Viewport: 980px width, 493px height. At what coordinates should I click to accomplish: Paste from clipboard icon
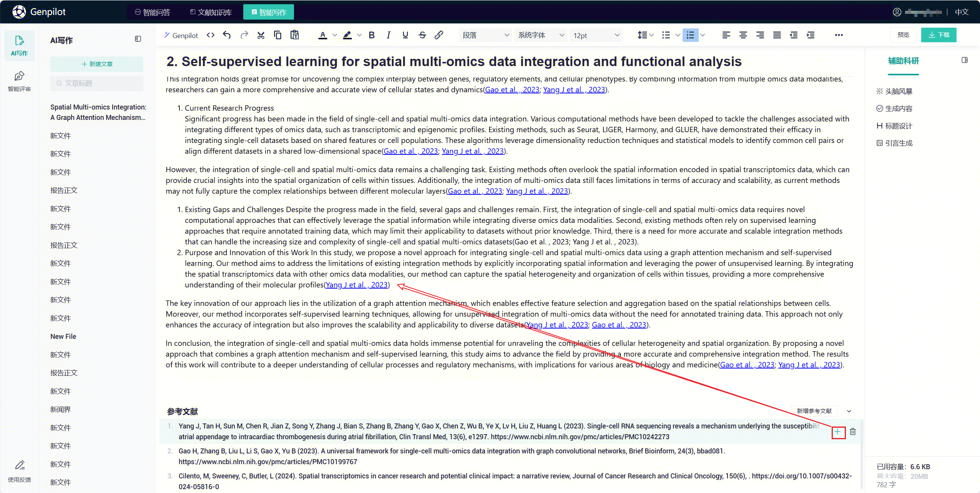coord(295,35)
